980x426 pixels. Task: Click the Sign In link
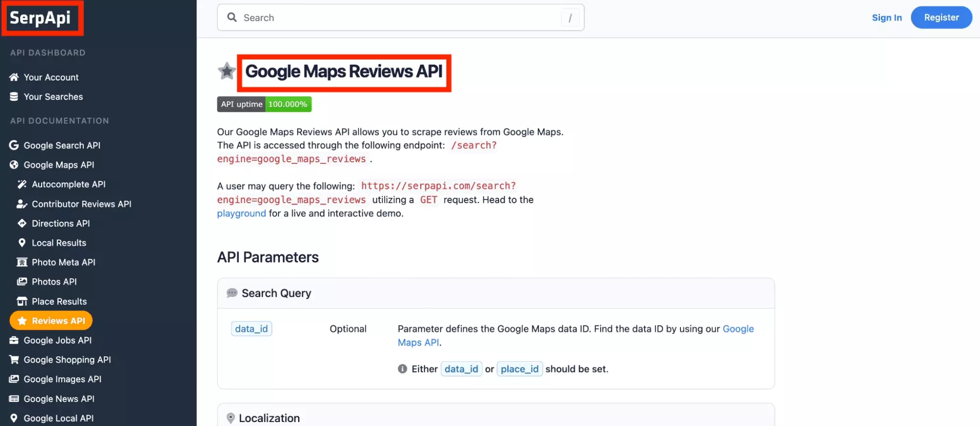pos(886,18)
